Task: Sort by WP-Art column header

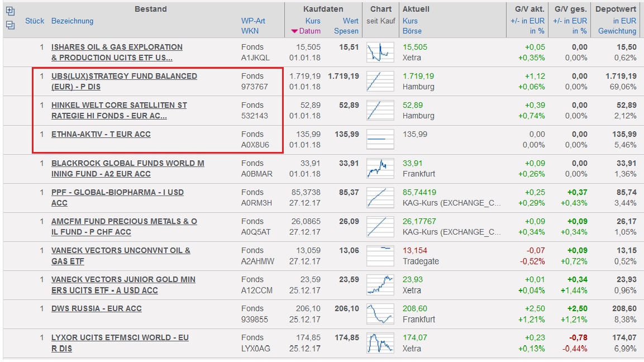Action: (x=253, y=21)
